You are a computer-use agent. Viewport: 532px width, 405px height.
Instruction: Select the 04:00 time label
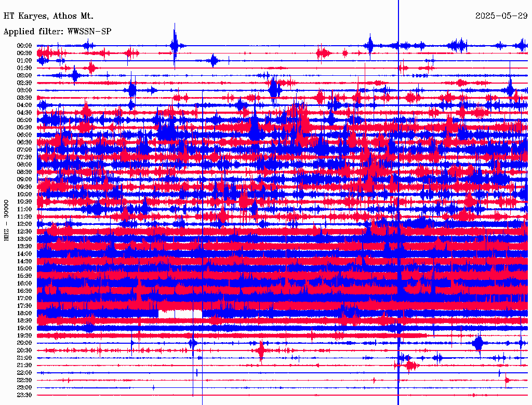click(24, 105)
